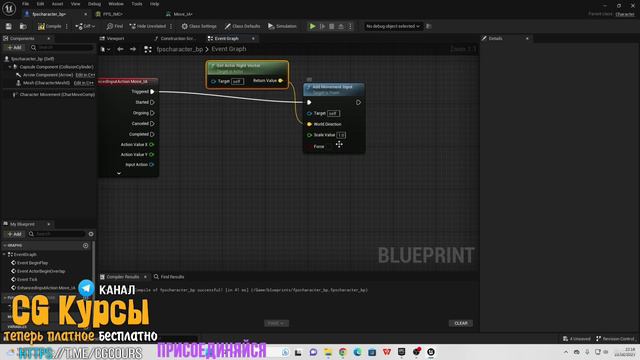Screen dimensions: 640x360
Task: Navigate back in the graph history
Action: 120,49
